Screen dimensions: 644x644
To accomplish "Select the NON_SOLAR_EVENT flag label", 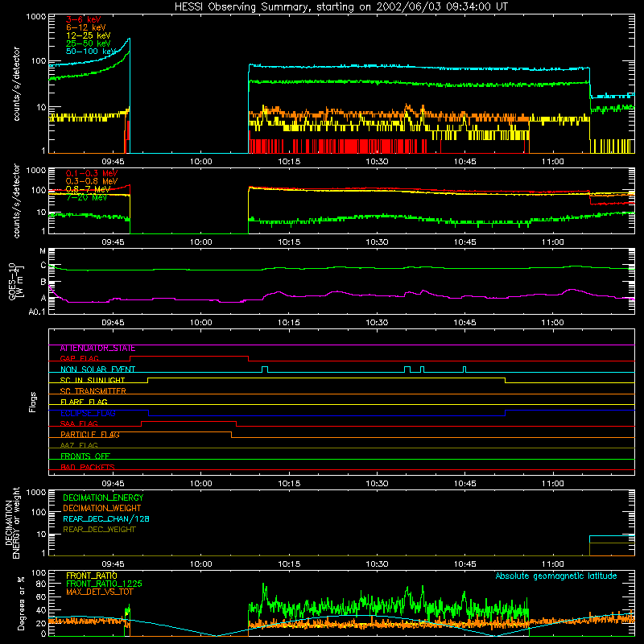I will tap(97, 369).
